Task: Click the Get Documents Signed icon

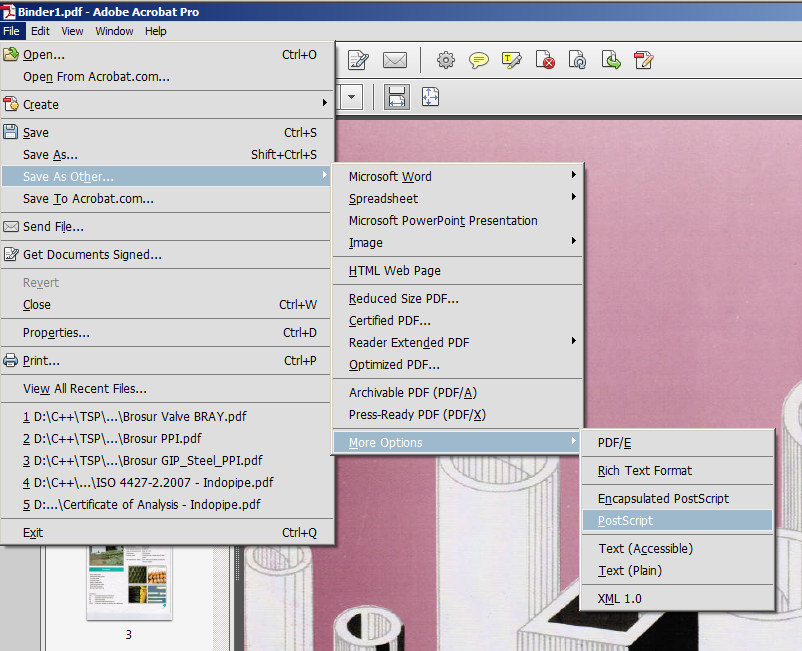Action: (11, 254)
